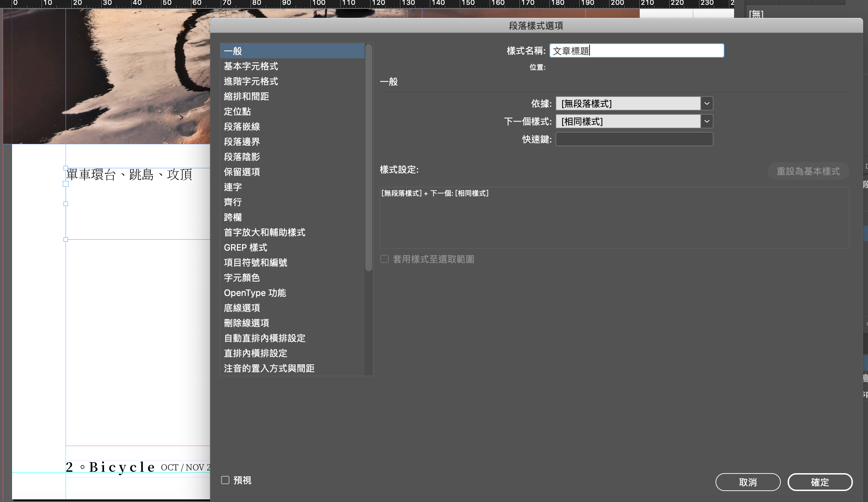The width and height of the screenshot is (868, 502).
Task: Click the 取消 button
Action: click(x=747, y=482)
